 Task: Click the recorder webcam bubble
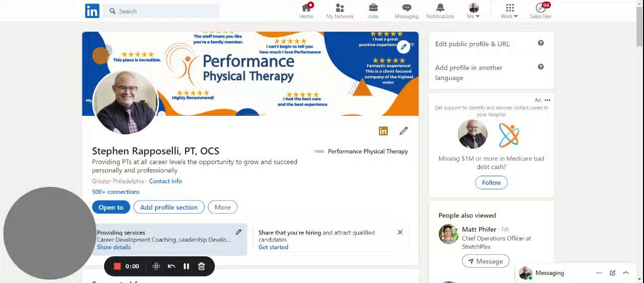pyautogui.click(x=49, y=233)
